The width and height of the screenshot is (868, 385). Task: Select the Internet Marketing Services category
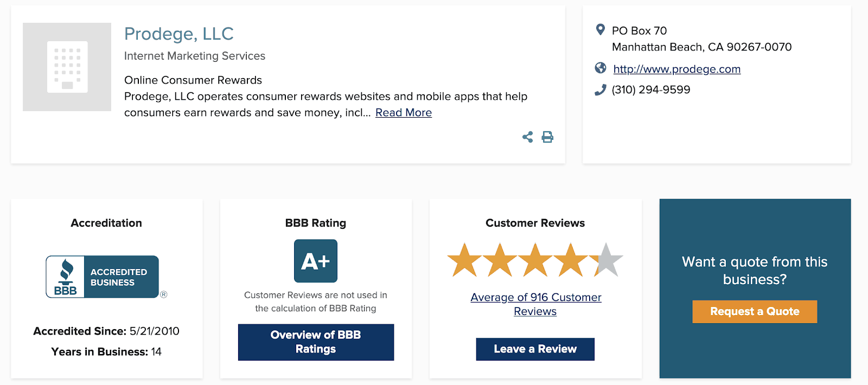(x=194, y=56)
